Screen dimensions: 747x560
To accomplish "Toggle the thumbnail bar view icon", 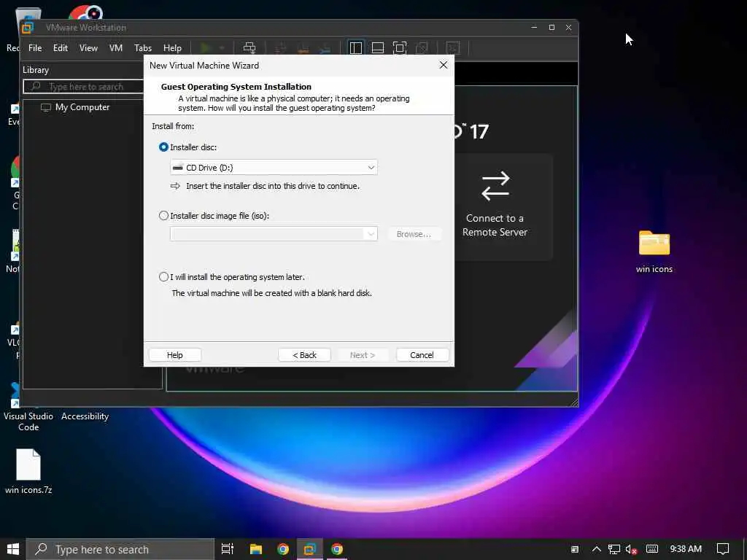I will 377,47.
